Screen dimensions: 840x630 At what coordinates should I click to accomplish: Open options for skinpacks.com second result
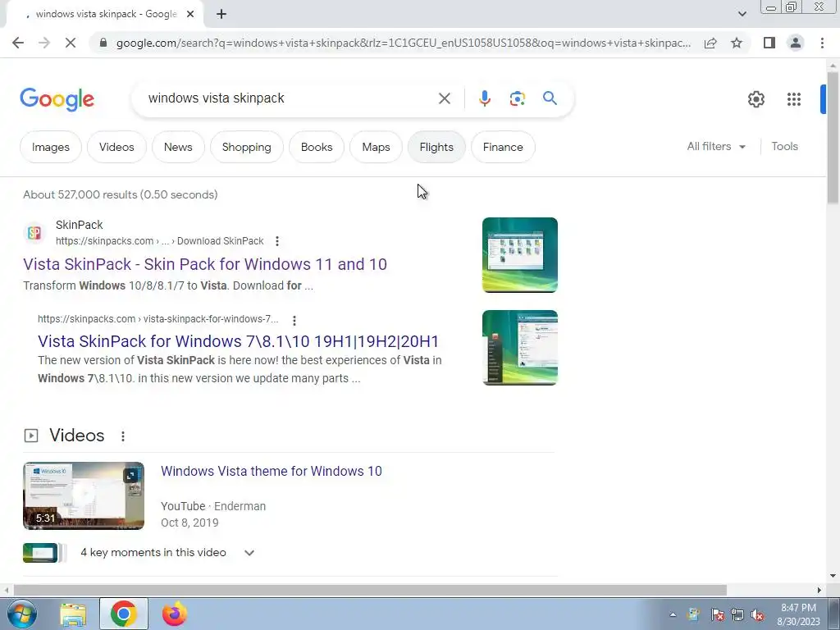294,321
